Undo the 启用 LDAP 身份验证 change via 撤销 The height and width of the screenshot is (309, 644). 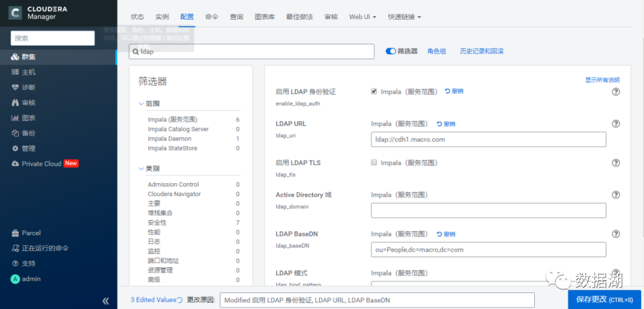[x=454, y=91]
